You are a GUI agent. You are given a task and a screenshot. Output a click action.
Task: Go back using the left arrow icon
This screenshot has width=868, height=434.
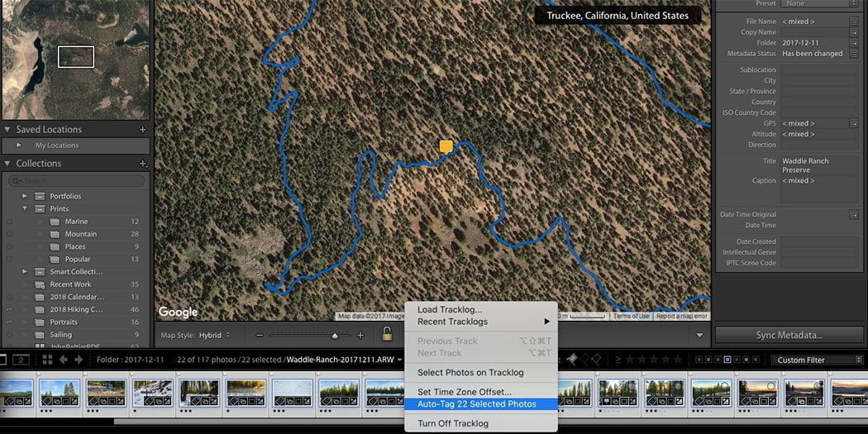click(63, 360)
